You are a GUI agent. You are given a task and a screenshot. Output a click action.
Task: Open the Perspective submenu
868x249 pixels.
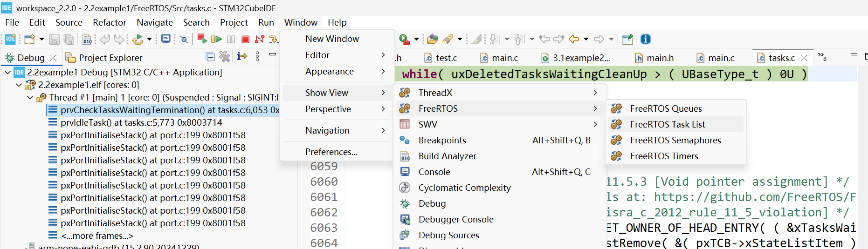pos(337,109)
